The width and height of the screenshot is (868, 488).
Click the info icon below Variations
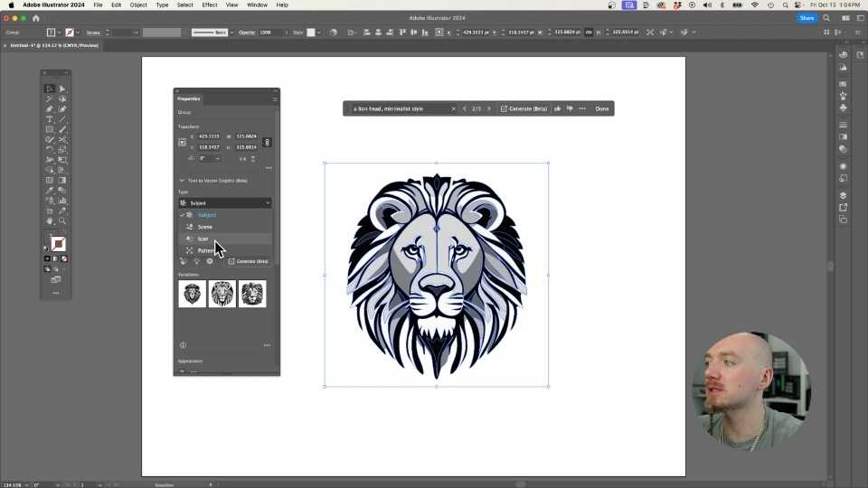(183, 345)
